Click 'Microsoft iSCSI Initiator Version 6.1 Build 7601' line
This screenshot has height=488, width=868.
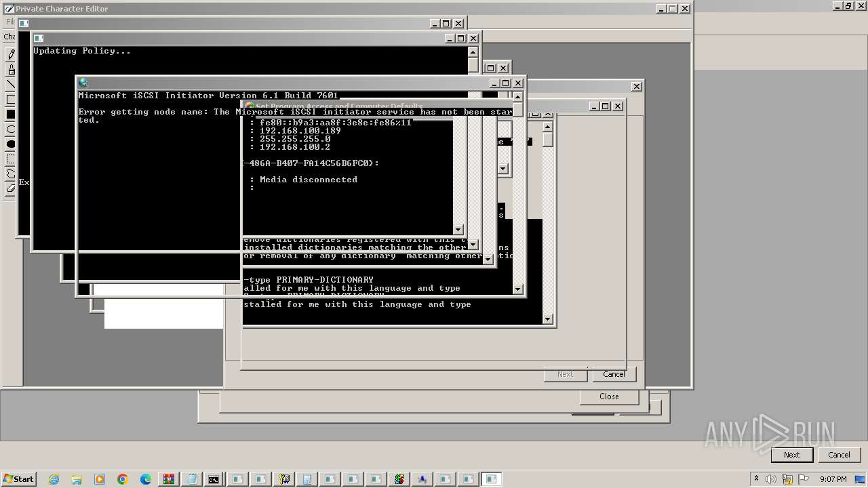click(208, 96)
